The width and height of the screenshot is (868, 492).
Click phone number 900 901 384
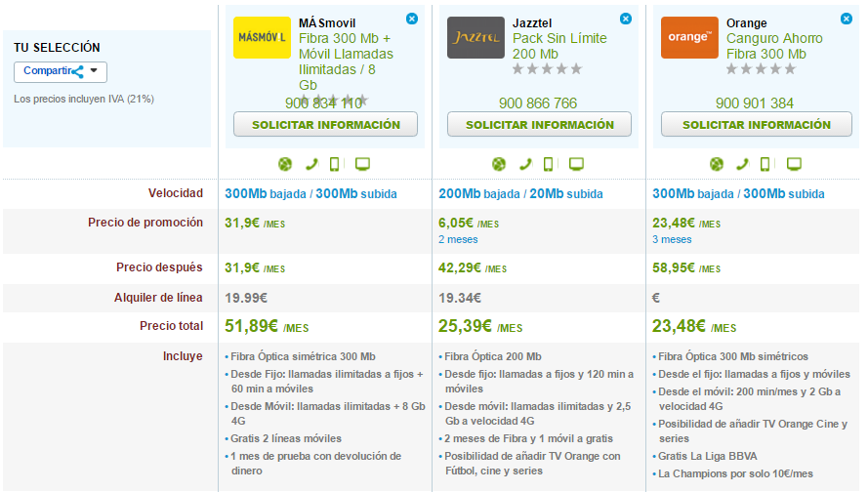pos(755,102)
